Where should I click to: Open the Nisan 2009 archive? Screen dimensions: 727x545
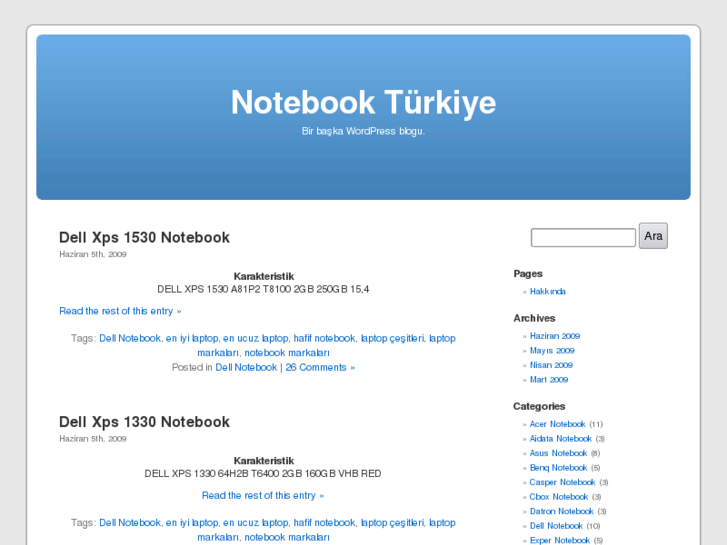click(551, 365)
